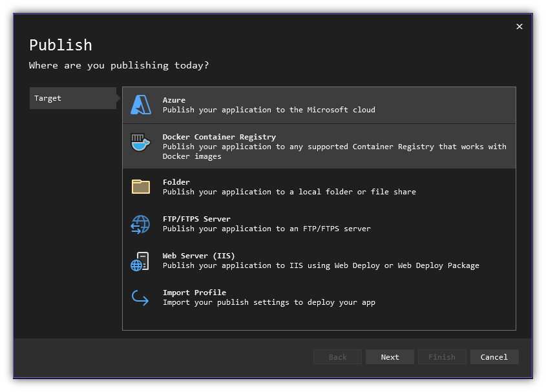This screenshot has height=392, width=546.
Task: Click 'Publish your application to a local folder' description
Action: (289, 192)
